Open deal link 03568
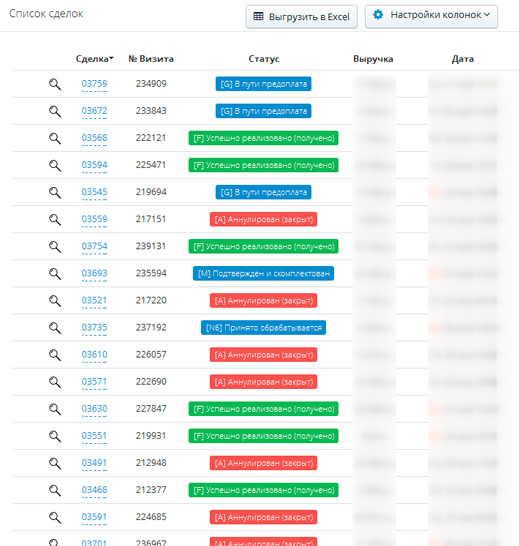This screenshot has height=546, width=519. (x=94, y=138)
